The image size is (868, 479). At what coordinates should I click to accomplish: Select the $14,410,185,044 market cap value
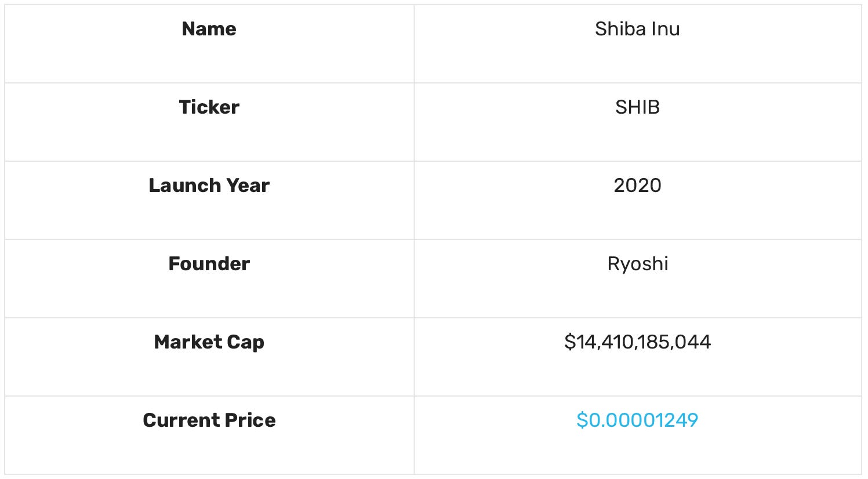pos(637,342)
